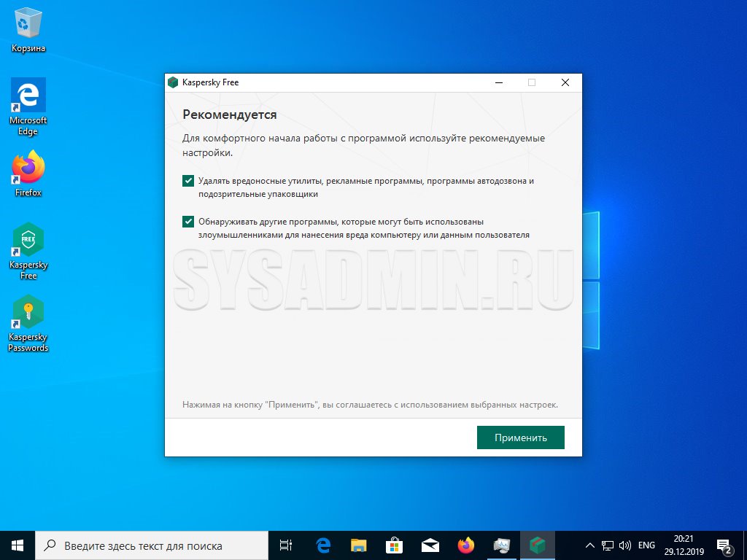Open Task View from the taskbar
The image size is (747, 560).
[286, 545]
